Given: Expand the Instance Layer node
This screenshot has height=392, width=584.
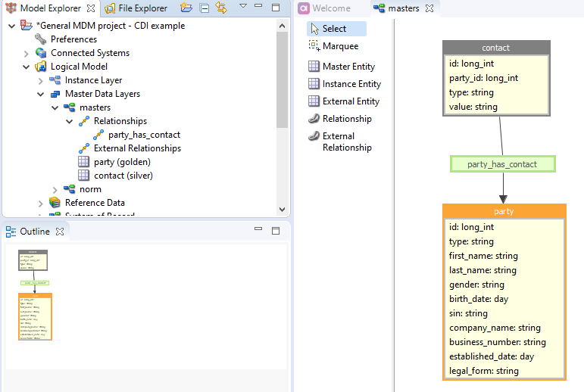Looking at the screenshot, I should coord(41,80).
